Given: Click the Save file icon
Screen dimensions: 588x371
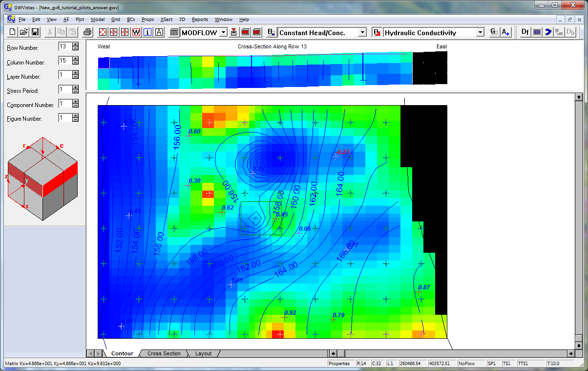Looking at the screenshot, I should pos(35,32).
